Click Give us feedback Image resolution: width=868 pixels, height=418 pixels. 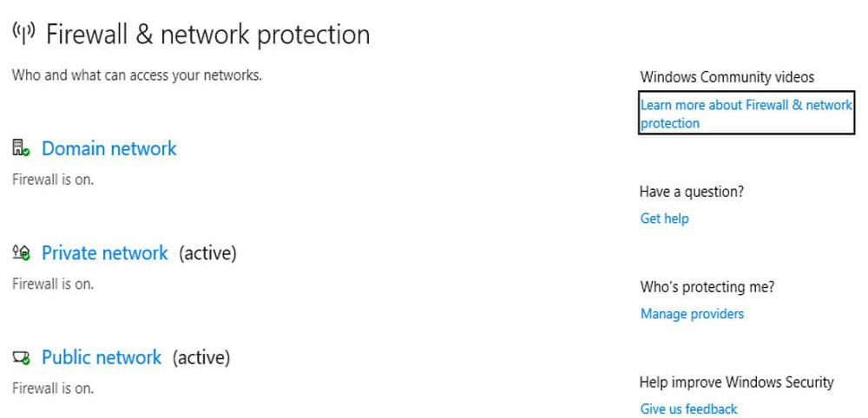(x=688, y=408)
